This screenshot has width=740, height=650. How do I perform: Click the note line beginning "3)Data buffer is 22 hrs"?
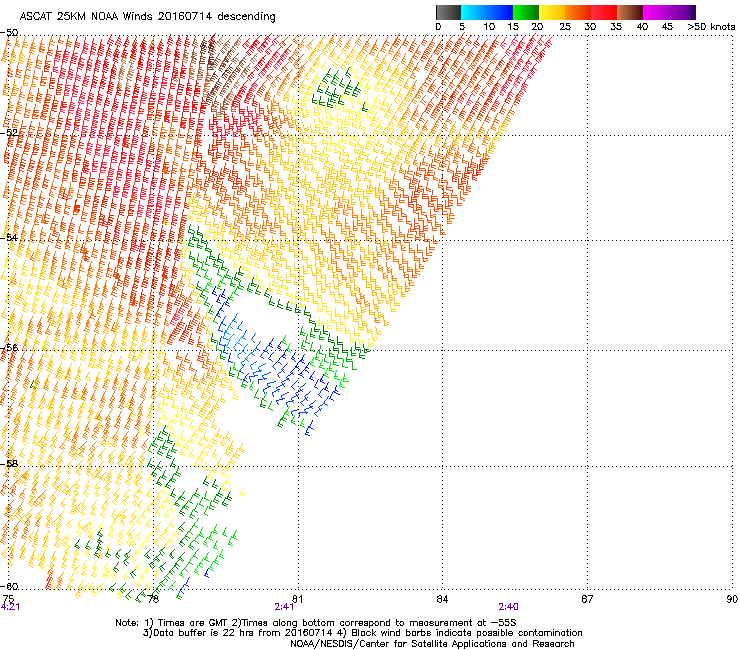(x=362, y=633)
